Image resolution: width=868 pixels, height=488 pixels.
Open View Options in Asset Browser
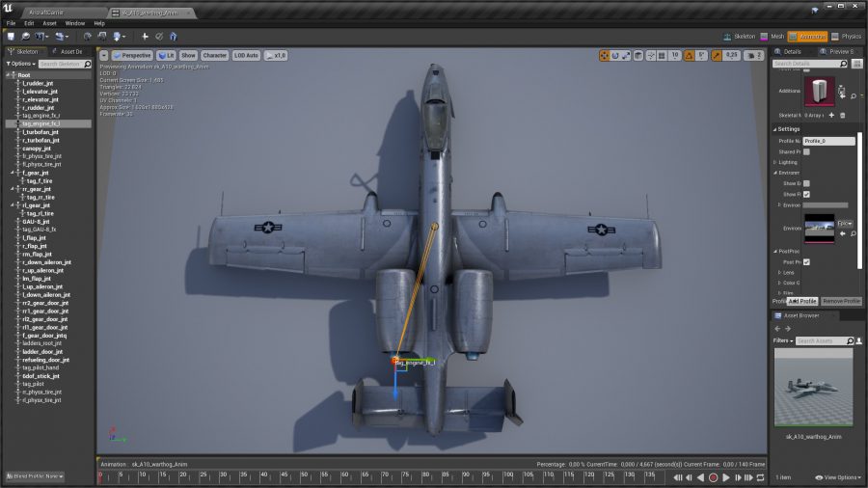point(839,477)
